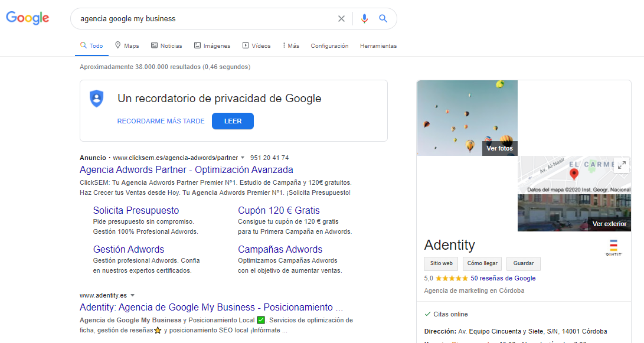Open the 50 reseñas de Google link

[x=503, y=278]
